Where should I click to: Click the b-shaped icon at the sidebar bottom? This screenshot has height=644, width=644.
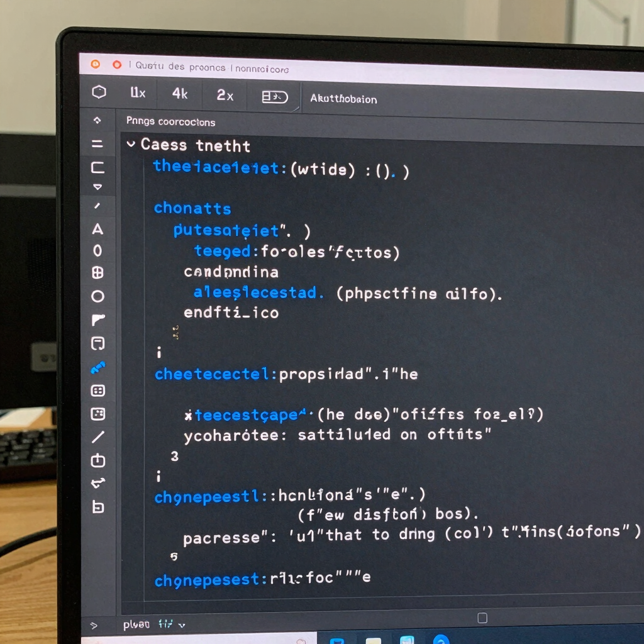pos(97,508)
